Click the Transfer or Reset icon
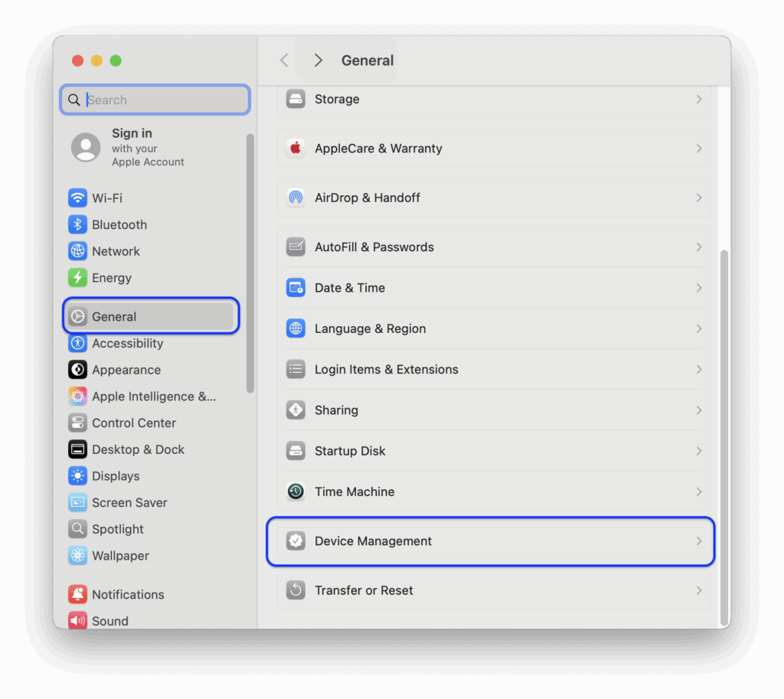Screen dimensions: 784x699 point(296,590)
